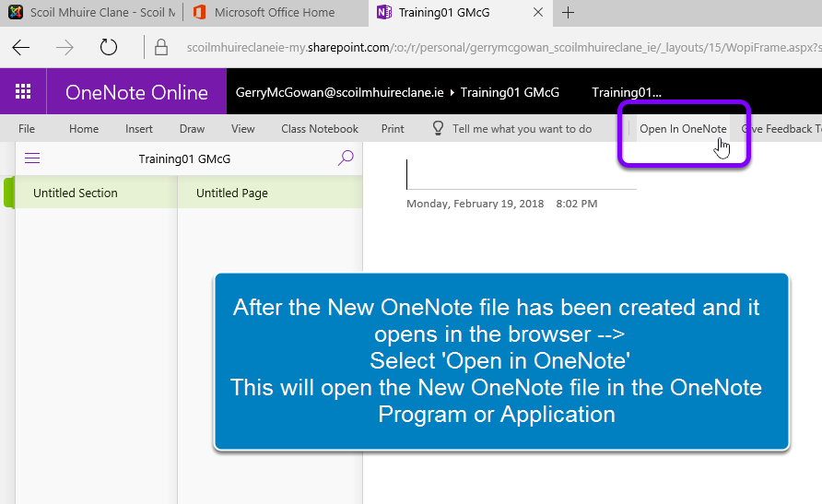The height and width of the screenshot is (504, 822).
Task: Open the View ribbon tab
Action: 243,129
